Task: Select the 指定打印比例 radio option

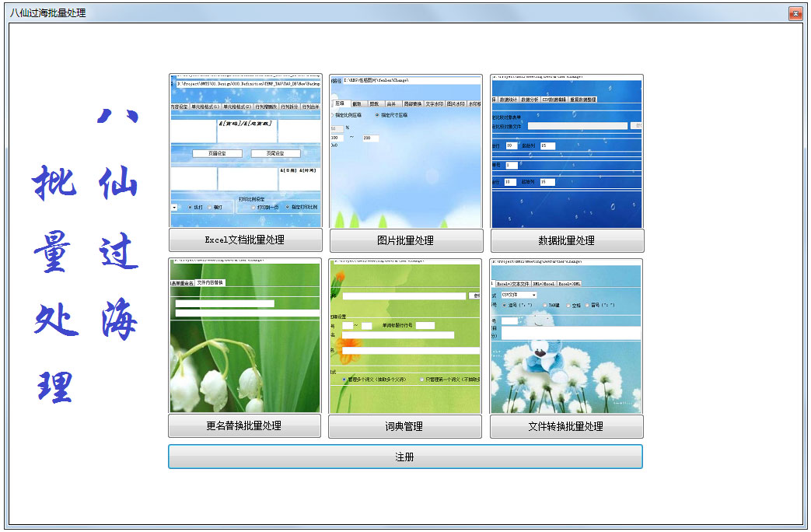Action: click(287, 207)
